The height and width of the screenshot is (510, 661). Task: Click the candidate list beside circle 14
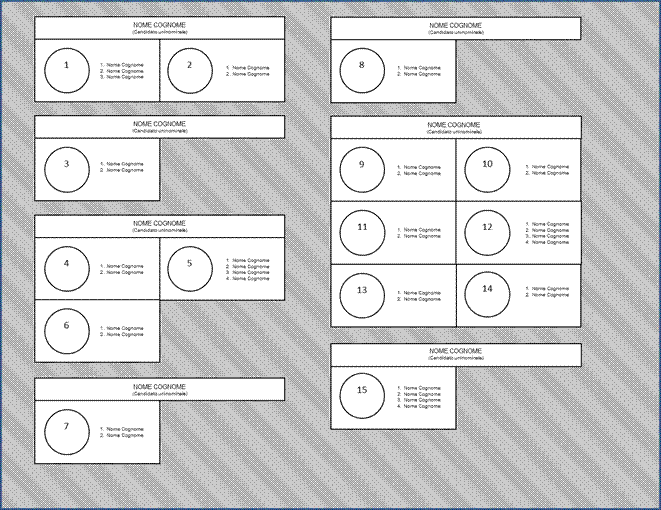pos(547,292)
